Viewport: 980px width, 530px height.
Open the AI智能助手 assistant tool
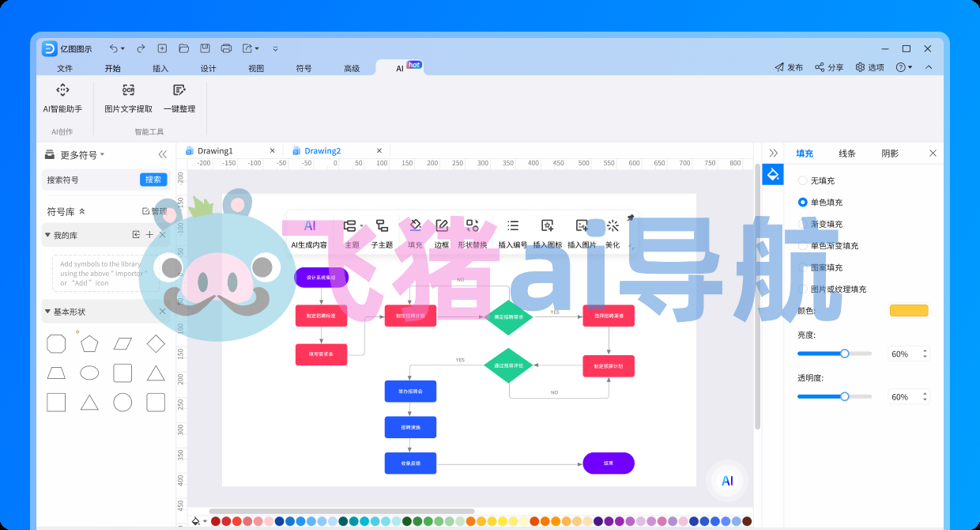(63, 97)
